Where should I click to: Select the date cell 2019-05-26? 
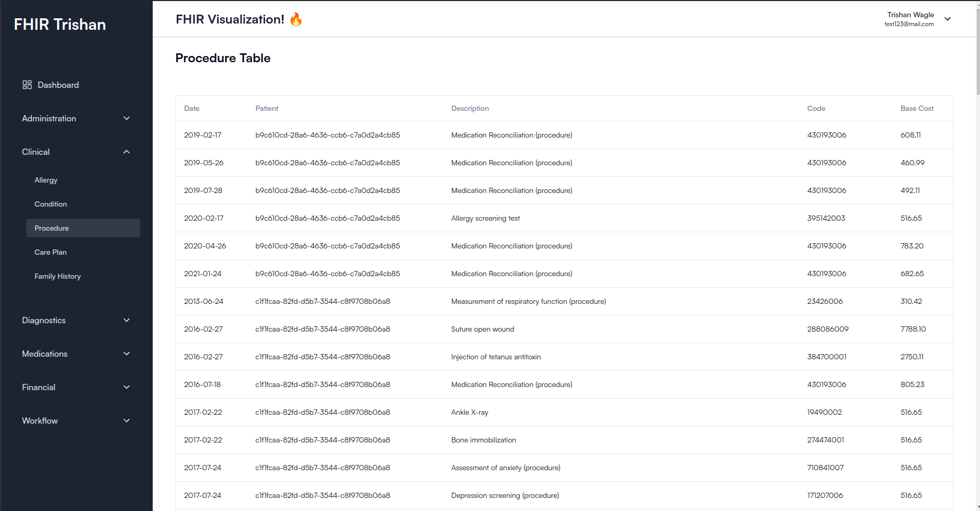click(203, 163)
